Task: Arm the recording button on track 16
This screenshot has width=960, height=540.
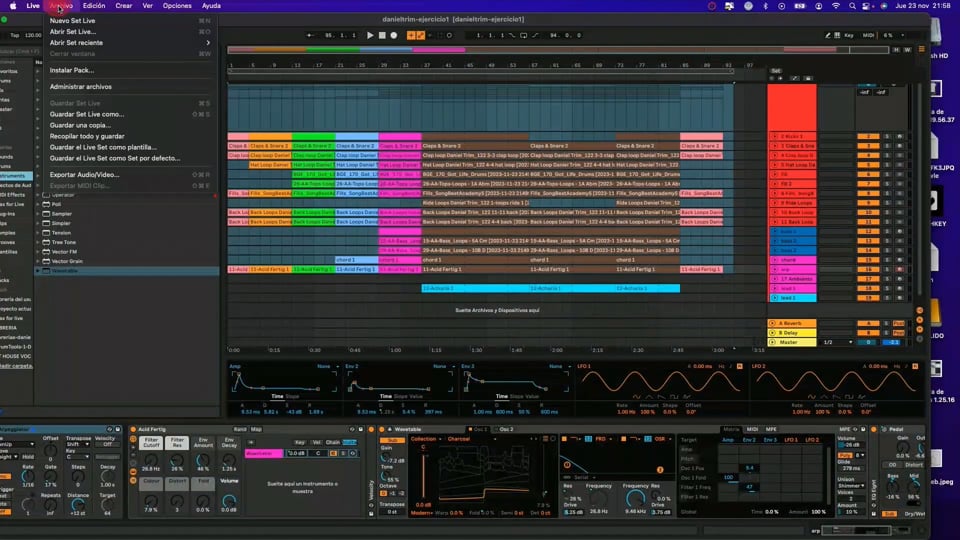Action: (x=899, y=269)
